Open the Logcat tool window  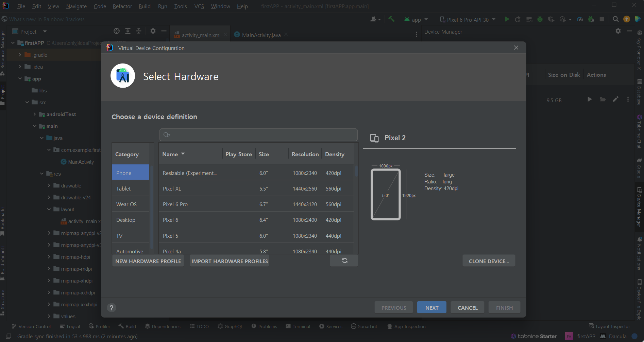[70, 326]
